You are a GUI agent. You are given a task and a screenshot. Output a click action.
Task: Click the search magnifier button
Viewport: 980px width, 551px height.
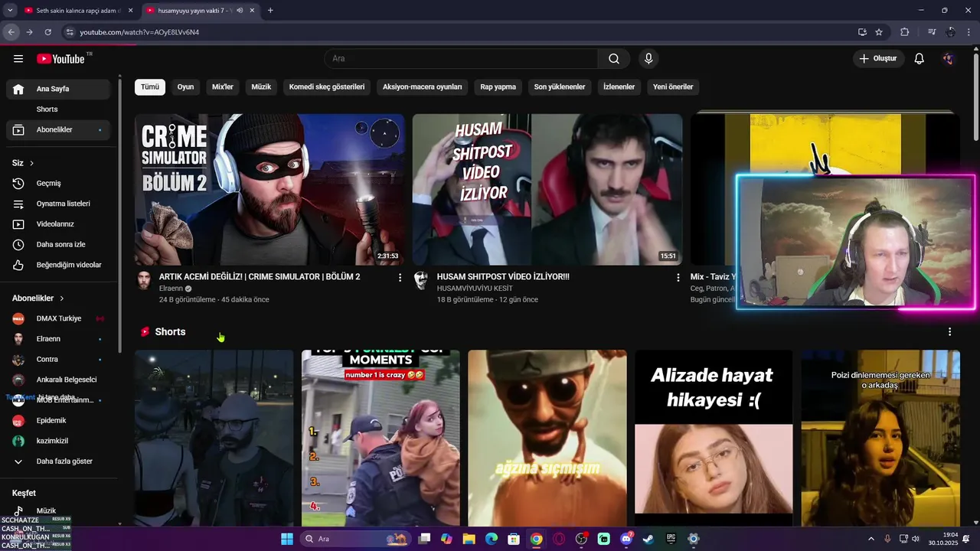(x=614, y=59)
